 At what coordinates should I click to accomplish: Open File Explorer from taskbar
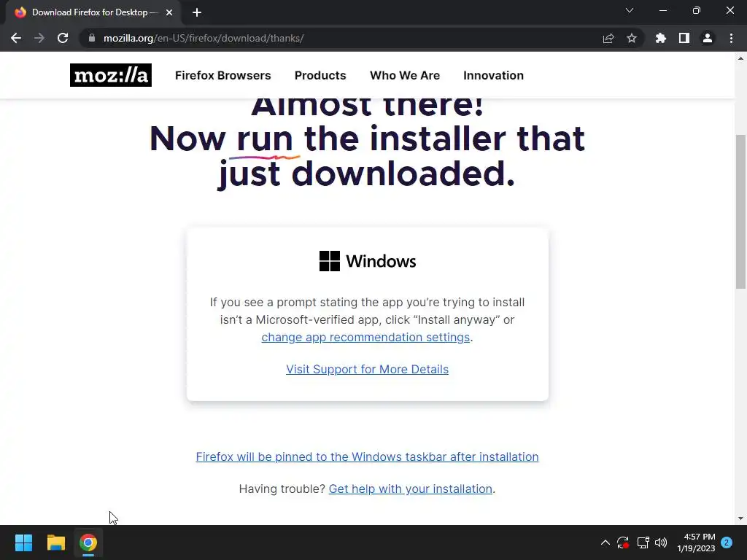click(x=55, y=542)
